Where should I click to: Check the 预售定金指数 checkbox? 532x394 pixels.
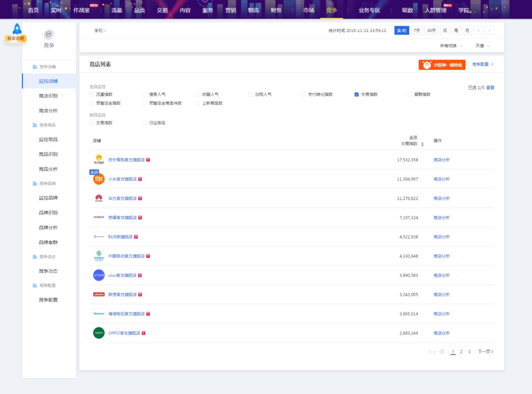(91, 103)
